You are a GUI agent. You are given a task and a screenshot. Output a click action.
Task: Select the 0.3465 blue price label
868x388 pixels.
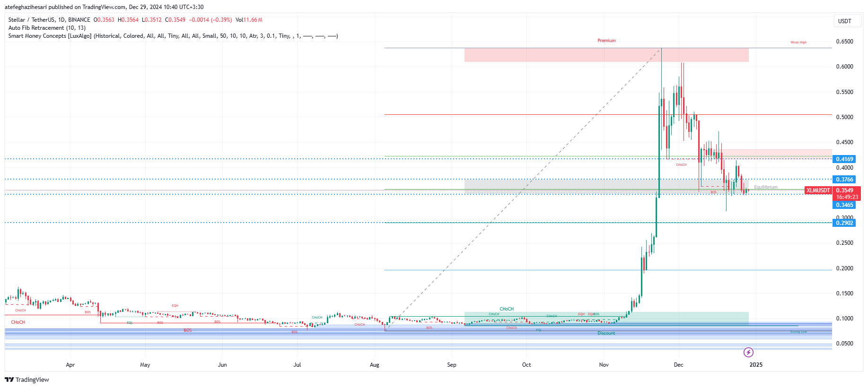point(844,205)
